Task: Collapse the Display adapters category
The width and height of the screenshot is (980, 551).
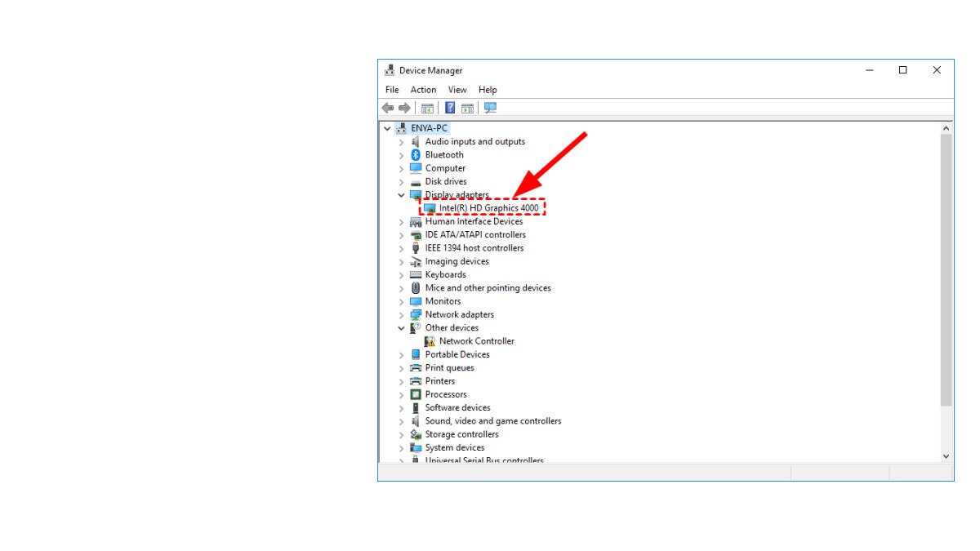Action: coord(401,194)
